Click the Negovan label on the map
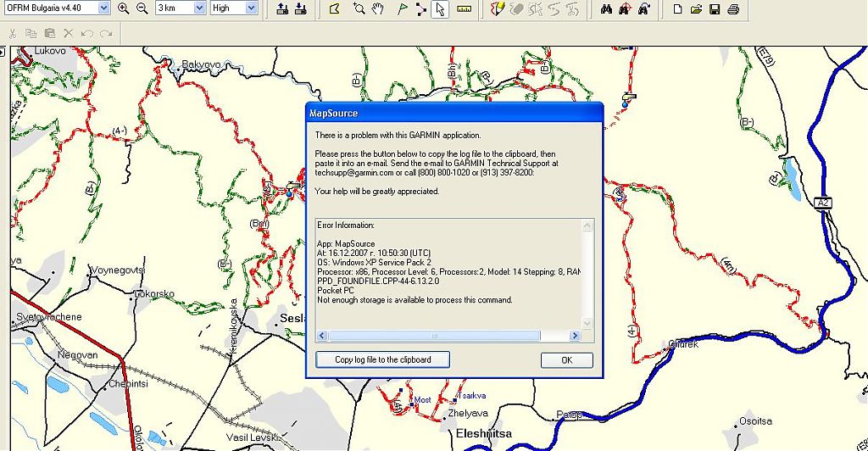The width and height of the screenshot is (868, 451). point(77,354)
